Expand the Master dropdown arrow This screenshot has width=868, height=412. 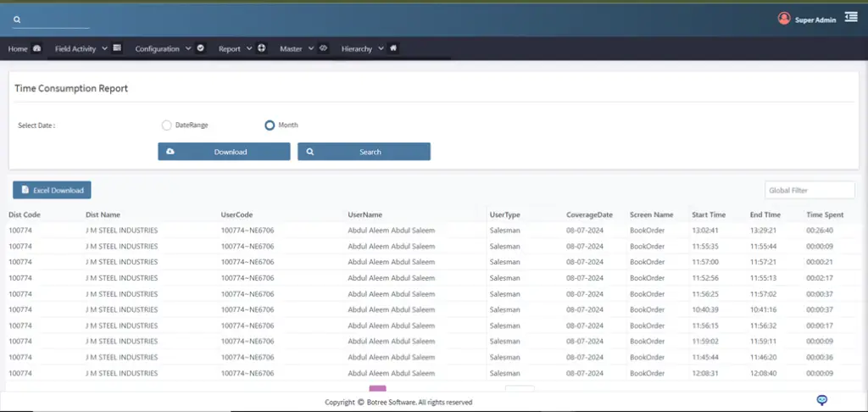tap(310, 48)
